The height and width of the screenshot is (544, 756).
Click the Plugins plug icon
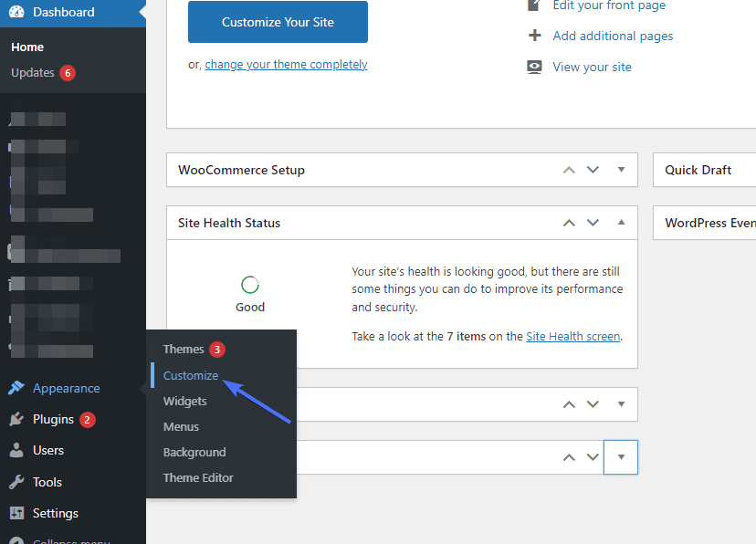pyautogui.click(x=16, y=419)
